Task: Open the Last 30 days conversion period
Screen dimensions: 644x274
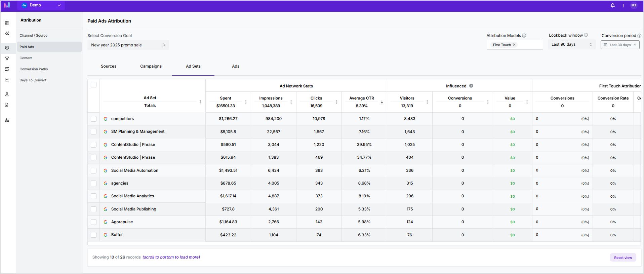Action: (620, 45)
